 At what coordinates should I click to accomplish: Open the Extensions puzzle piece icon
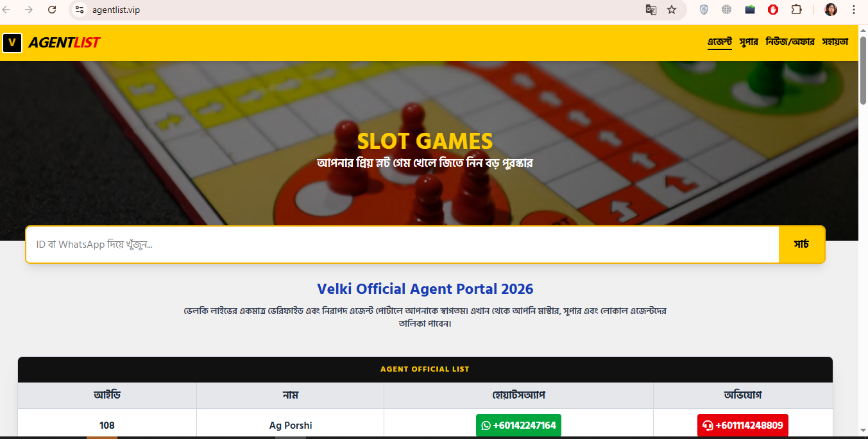pyautogui.click(x=796, y=10)
